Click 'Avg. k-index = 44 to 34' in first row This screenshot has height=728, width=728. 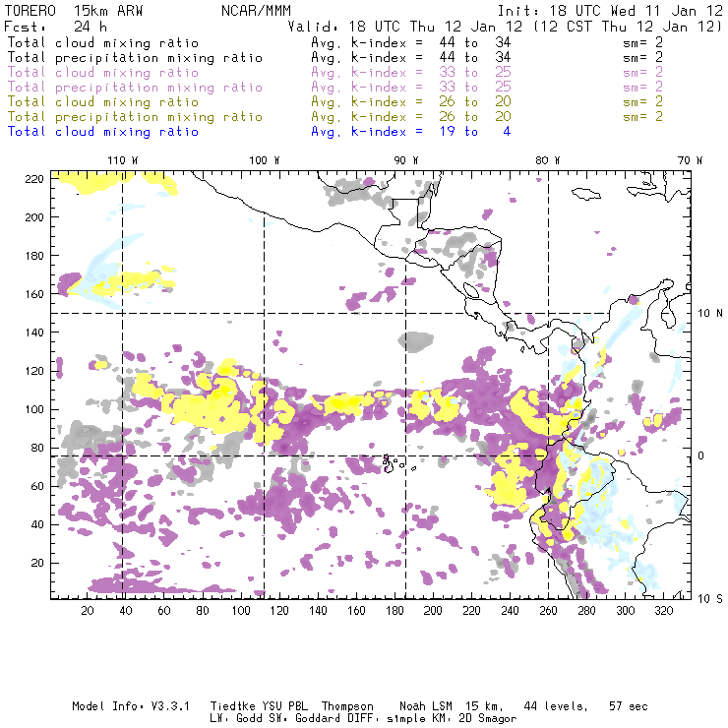[411, 42]
